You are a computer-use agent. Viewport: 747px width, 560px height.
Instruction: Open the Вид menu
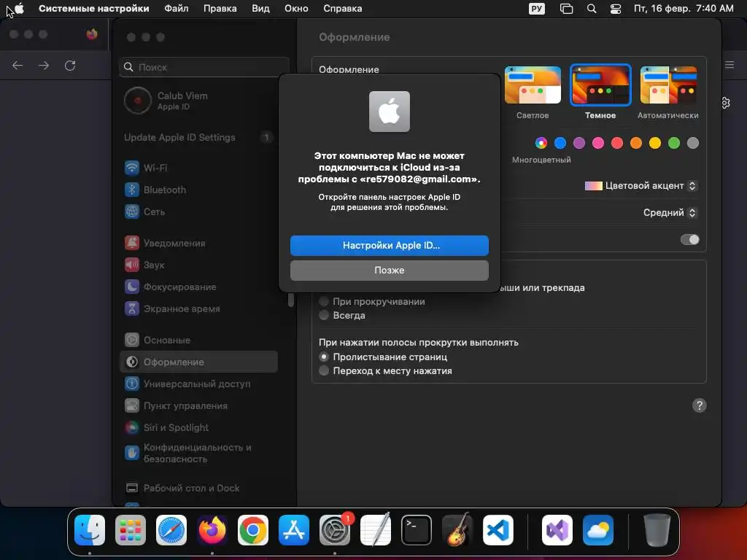pyautogui.click(x=260, y=9)
